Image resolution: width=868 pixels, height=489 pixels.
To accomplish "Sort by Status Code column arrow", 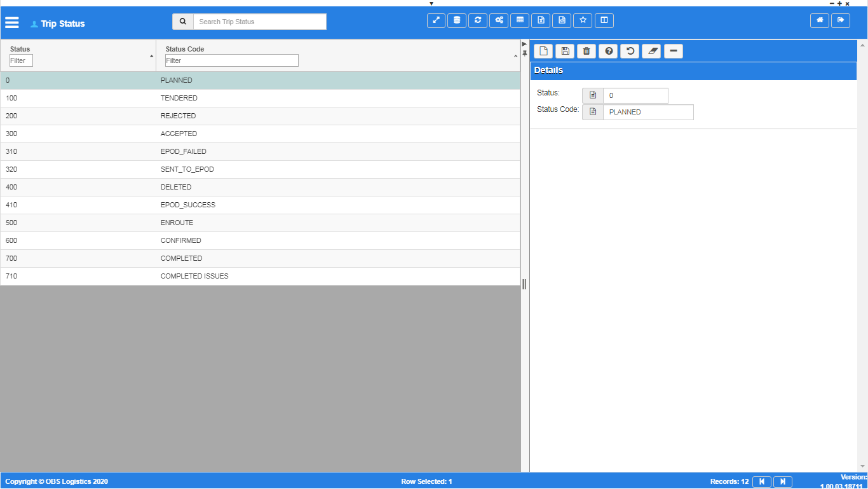I will point(515,57).
